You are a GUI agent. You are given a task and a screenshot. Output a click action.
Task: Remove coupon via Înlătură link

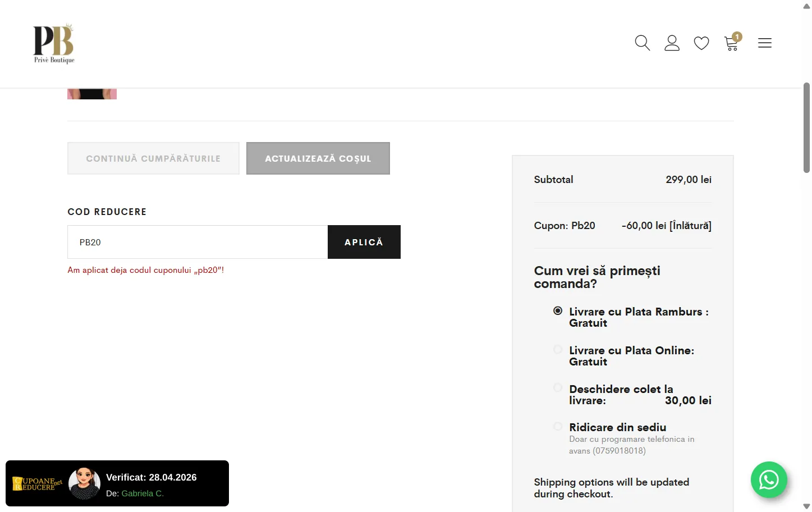click(690, 226)
